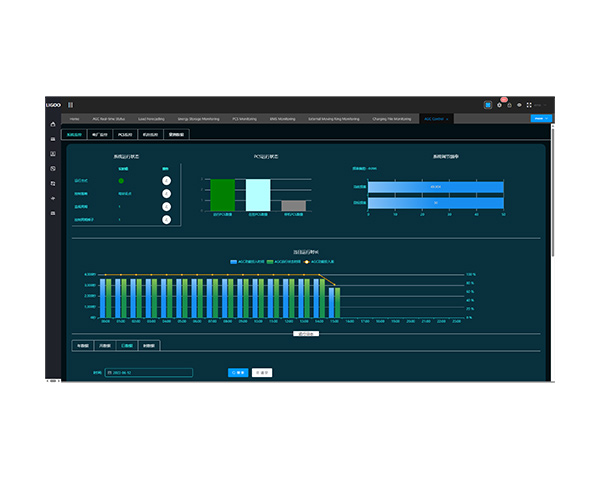Screen dimensions: 600x479
Task: Click the blue search button next to date field
Action: [238, 372]
